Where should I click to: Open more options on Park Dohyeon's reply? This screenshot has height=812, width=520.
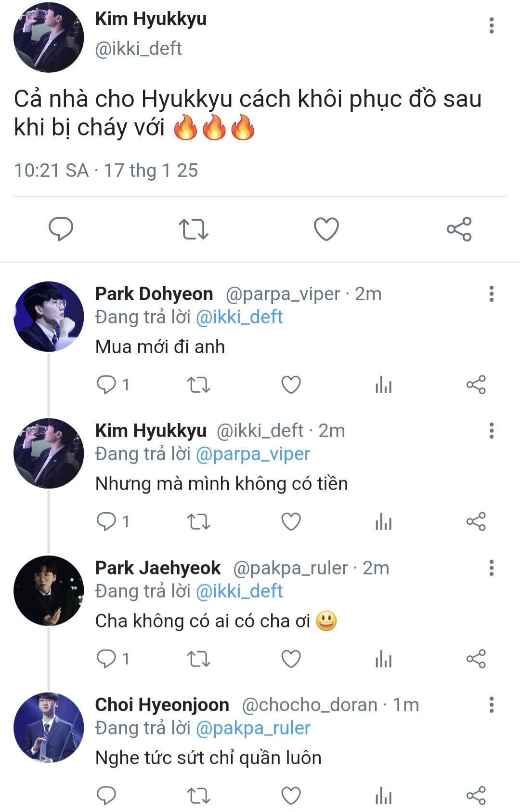[492, 293]
